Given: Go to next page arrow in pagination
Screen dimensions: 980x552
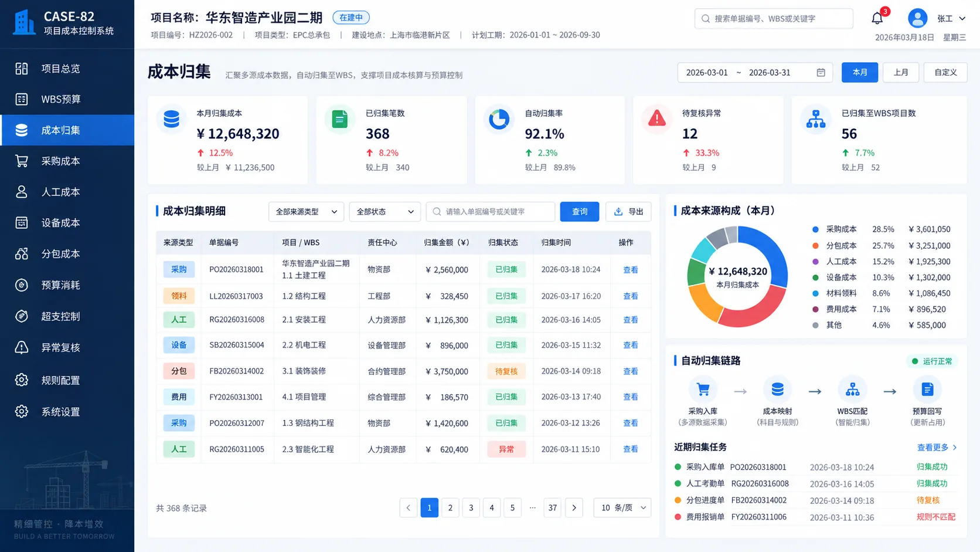Looking at the screenshot, I should (574, 507).
